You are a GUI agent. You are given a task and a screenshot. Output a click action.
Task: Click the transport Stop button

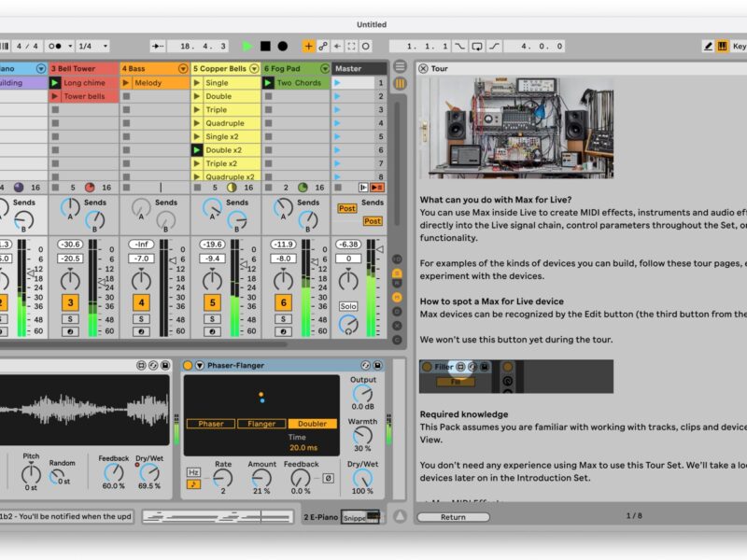click(x=265, y=46)
